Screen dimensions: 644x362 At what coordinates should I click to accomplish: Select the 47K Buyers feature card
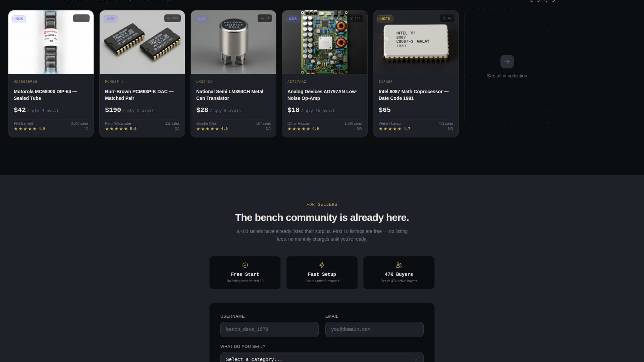tap(399, 273)
